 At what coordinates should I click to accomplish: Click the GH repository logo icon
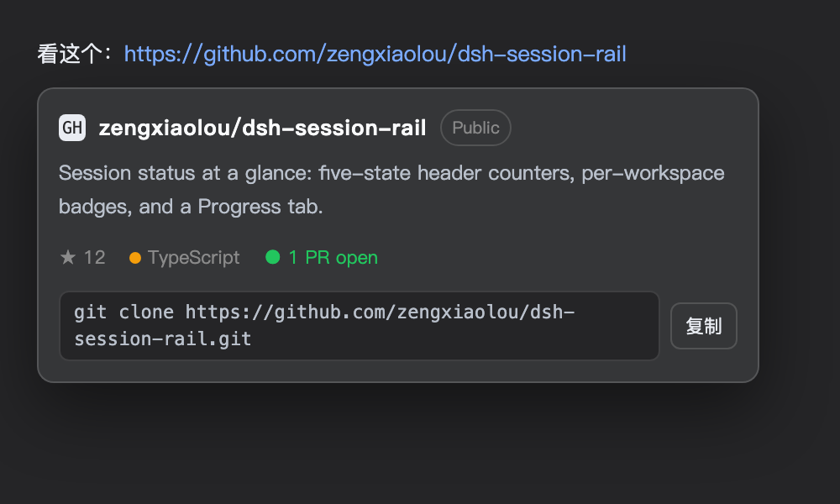click(x=72, y=128)
